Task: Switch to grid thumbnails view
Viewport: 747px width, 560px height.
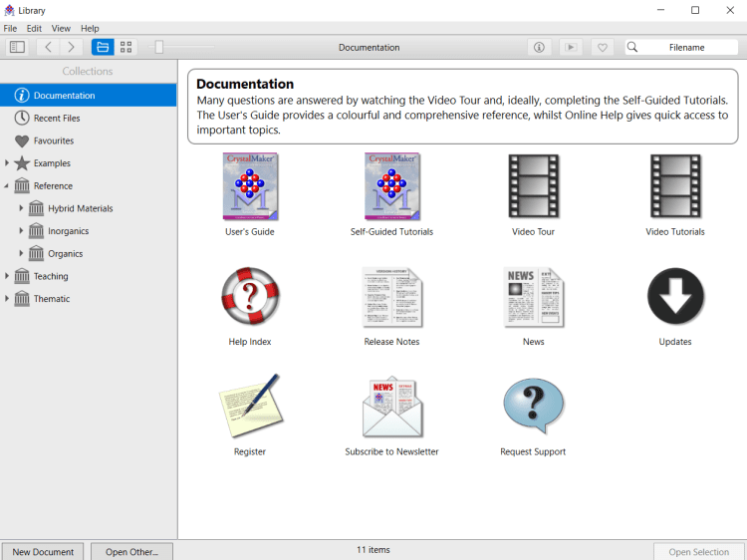Action: pos(125,47)
